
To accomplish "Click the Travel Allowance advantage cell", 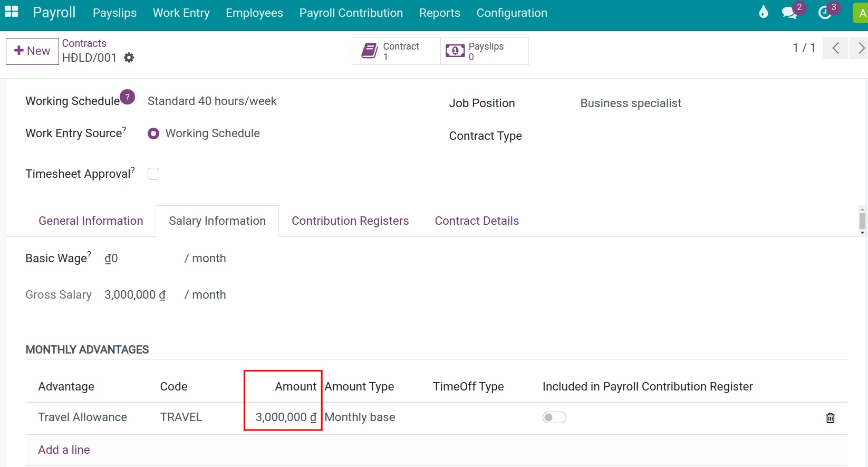I will (x=83, y=417).
